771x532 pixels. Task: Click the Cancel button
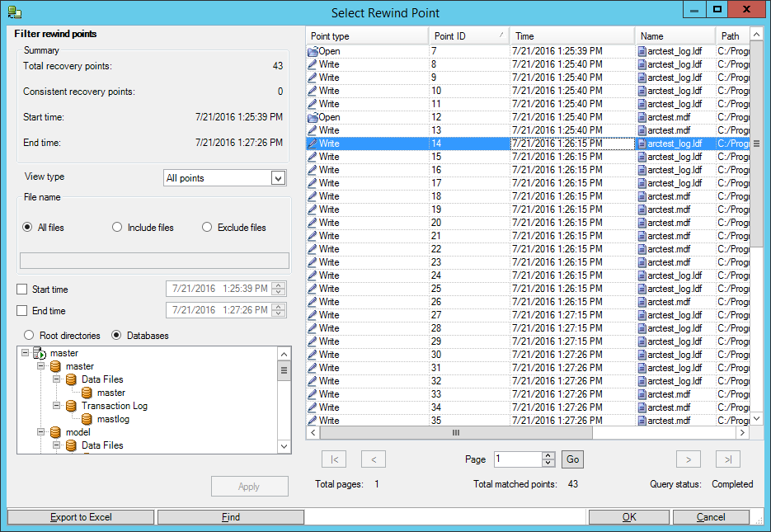coord(711,517)
